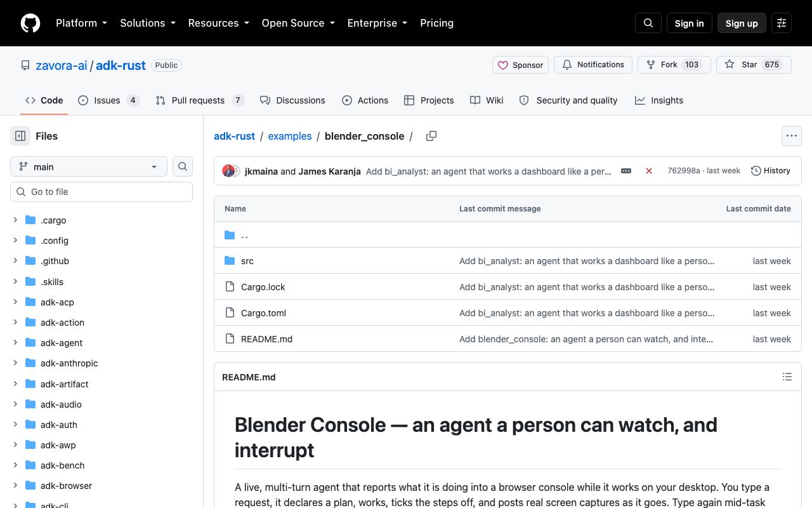The image size is (812, 508).
Task: Open the README outline list icon
Action: point(787,377)
